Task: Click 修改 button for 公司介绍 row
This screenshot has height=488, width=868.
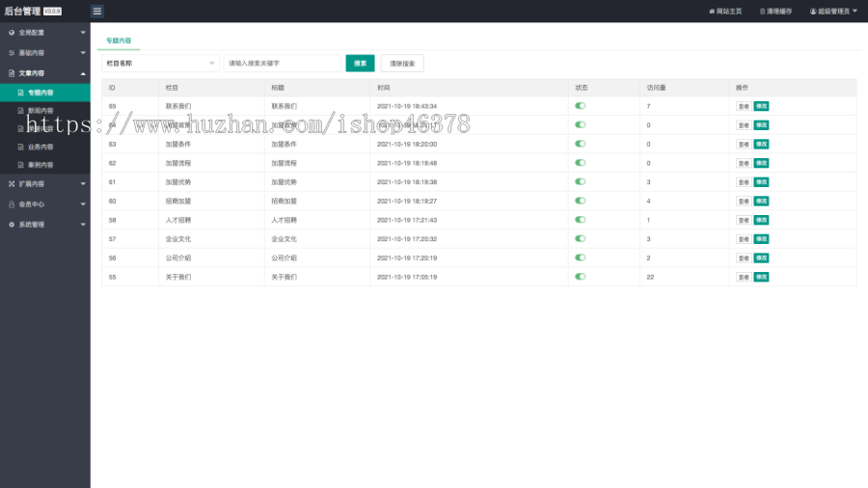Action: (x=762, y=258)
